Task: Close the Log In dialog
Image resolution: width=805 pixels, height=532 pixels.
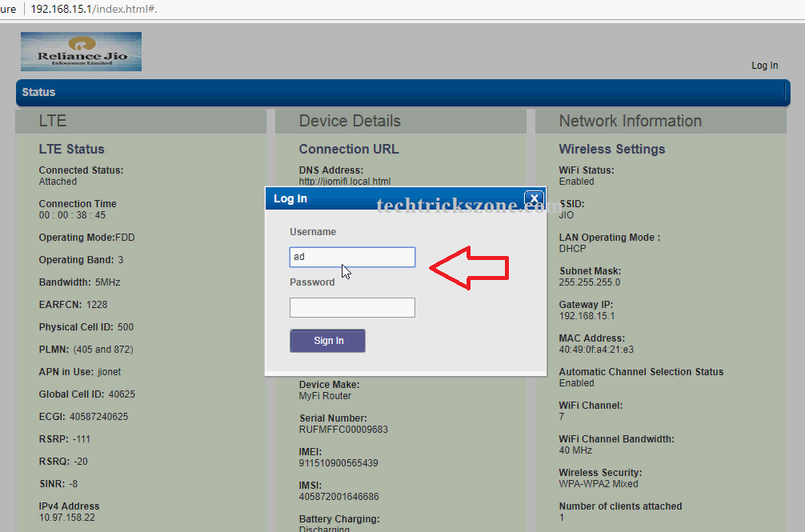Action: 534,199
